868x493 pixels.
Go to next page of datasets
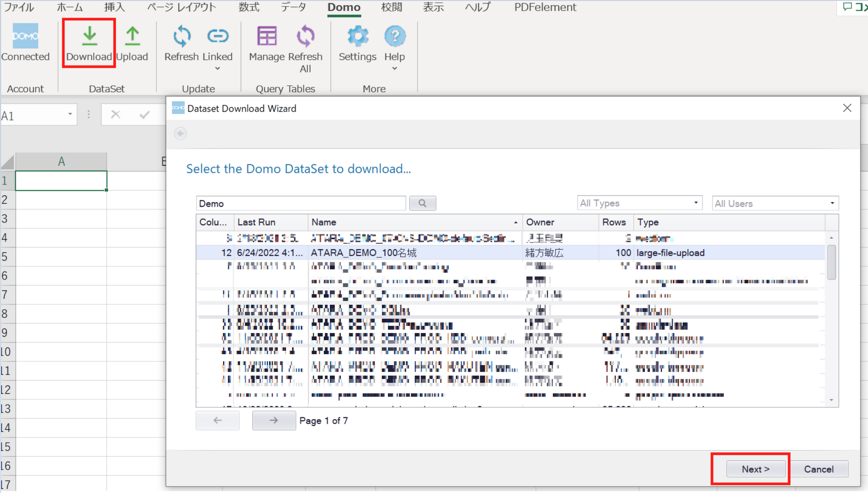coord(274,420)
